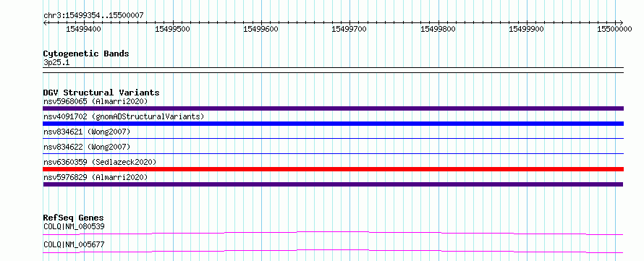The width and height of the screenshot is (644, 261).
Task: Click ruler tick label 15499700
Action: pos(349,29)
